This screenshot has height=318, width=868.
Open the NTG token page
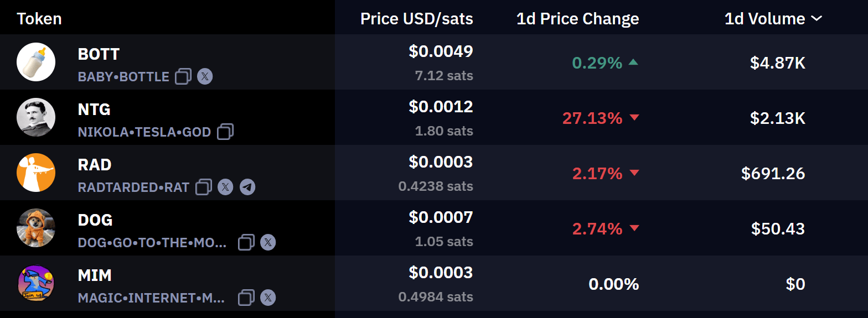pos(94,110)
